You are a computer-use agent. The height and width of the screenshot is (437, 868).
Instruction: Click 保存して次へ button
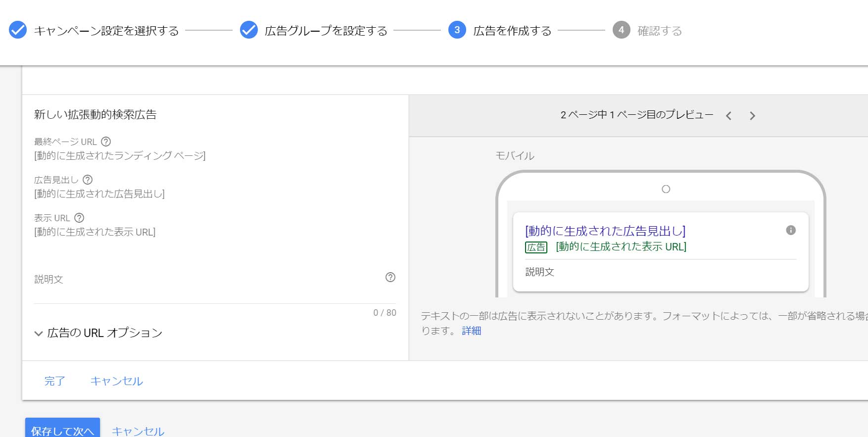(62, 429)
